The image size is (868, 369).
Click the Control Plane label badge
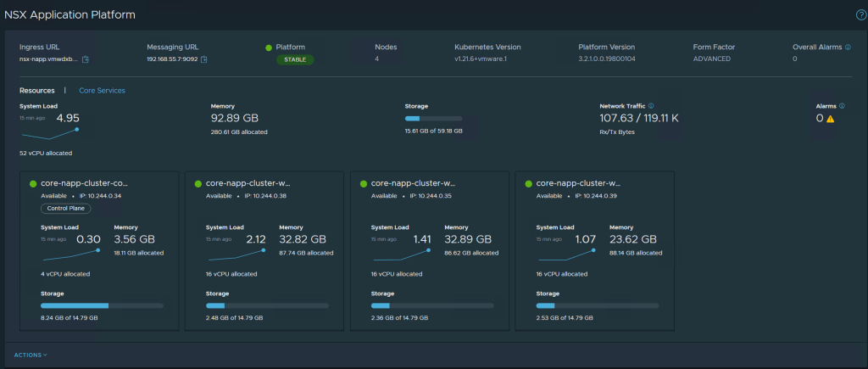[x=65, y=209]
